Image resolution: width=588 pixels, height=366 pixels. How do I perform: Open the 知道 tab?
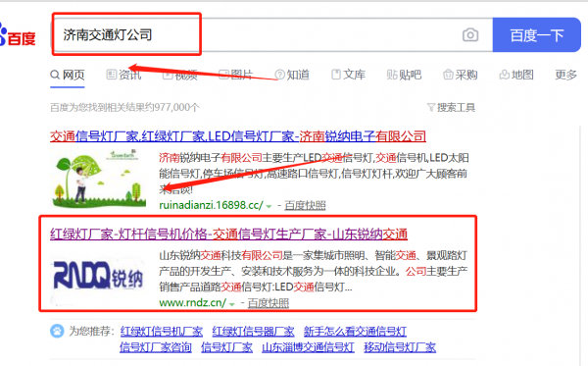(x=292, y=75)
